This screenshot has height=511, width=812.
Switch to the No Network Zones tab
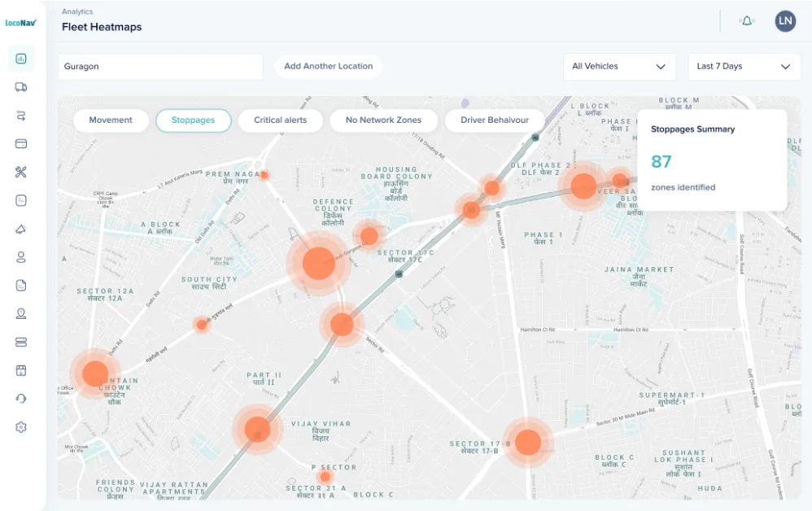(x=384, y=120)
